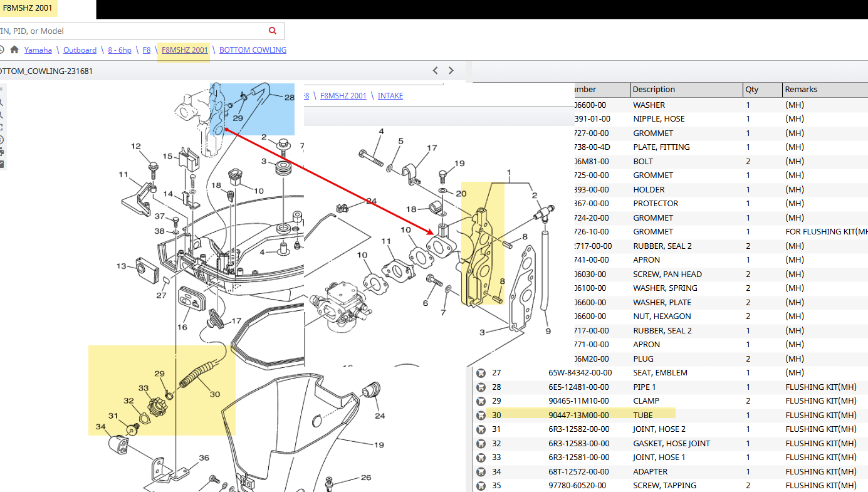
Task: Select the WASHER, SPRING description cell
Action: [x=665, y=288]
